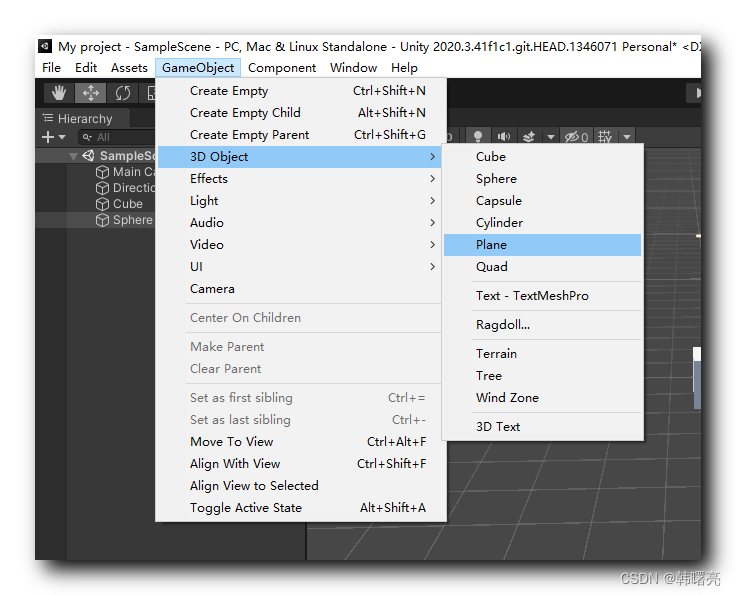
Task: Select the SampleScene row in Hierarchy
Action: click(96, 156)
